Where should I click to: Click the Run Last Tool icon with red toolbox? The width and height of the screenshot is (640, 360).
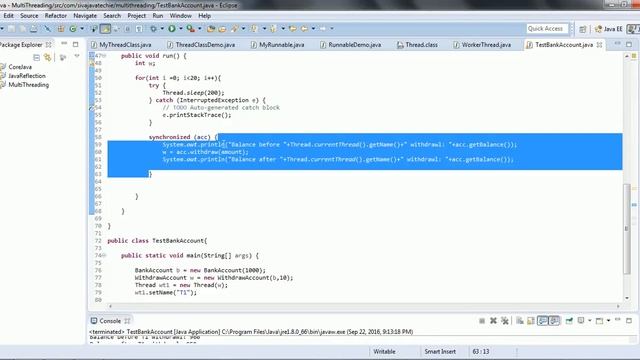point(191,29)
